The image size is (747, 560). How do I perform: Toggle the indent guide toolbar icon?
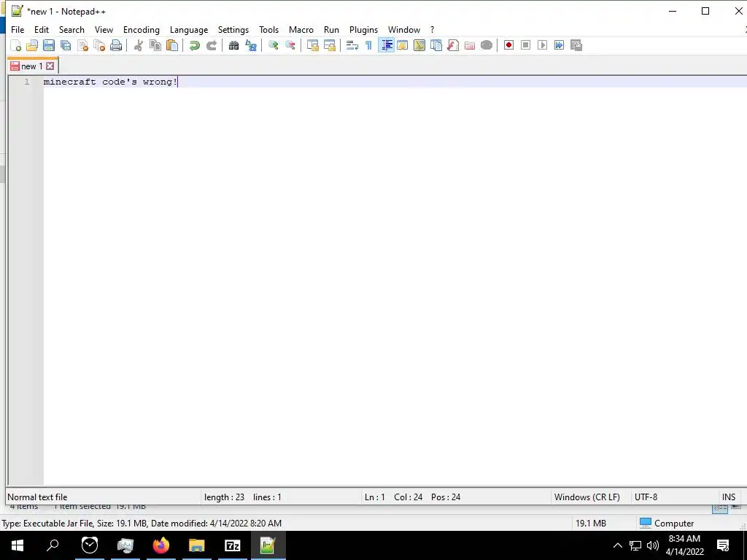[386, 45]
